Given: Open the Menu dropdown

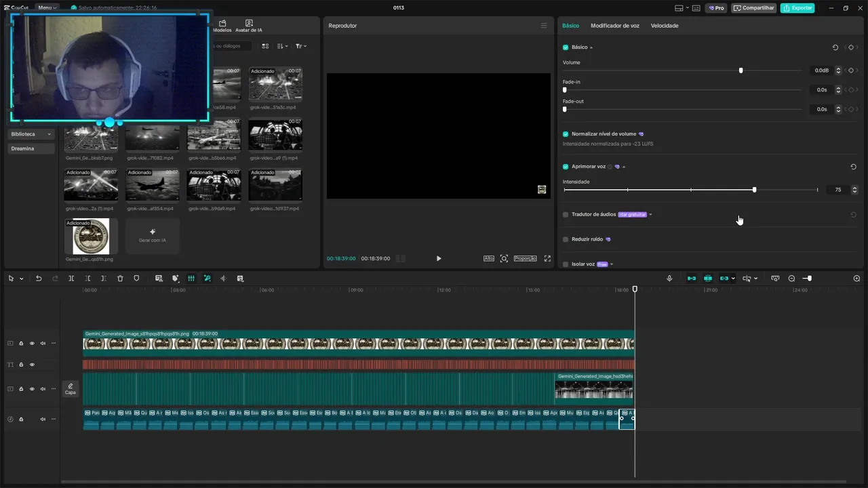Looking at the screenshot, I should (x=47, y=8).
